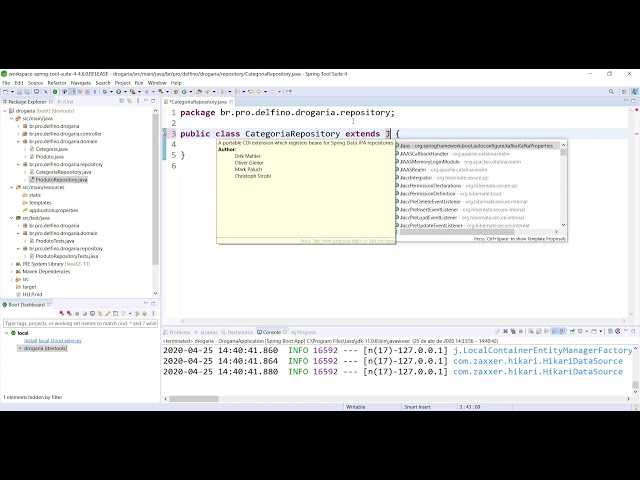The image size is (640, 480).
Task: Maximize the Boot Dashboard panel
Action: [153, 304]
